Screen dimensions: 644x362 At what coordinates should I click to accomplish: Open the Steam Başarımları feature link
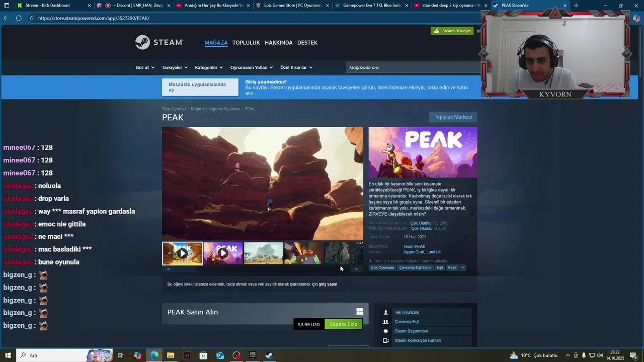coord(411,331)
